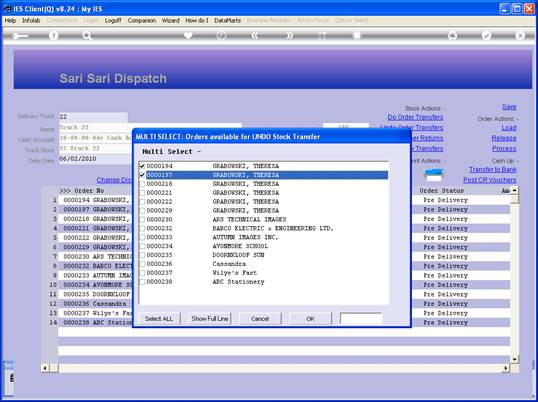Click the double right arrow next icon
538x402 pixels.
289,35
